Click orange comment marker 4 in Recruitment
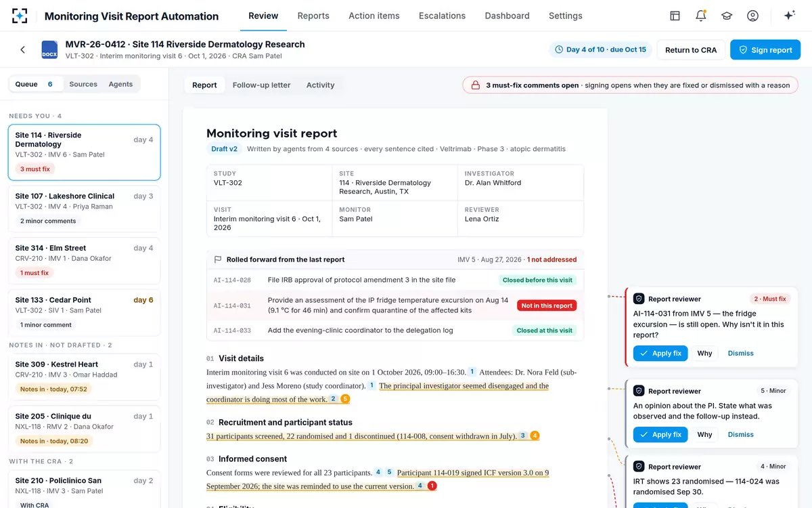The width and height of the screenshot is (812, 508). 535,436
